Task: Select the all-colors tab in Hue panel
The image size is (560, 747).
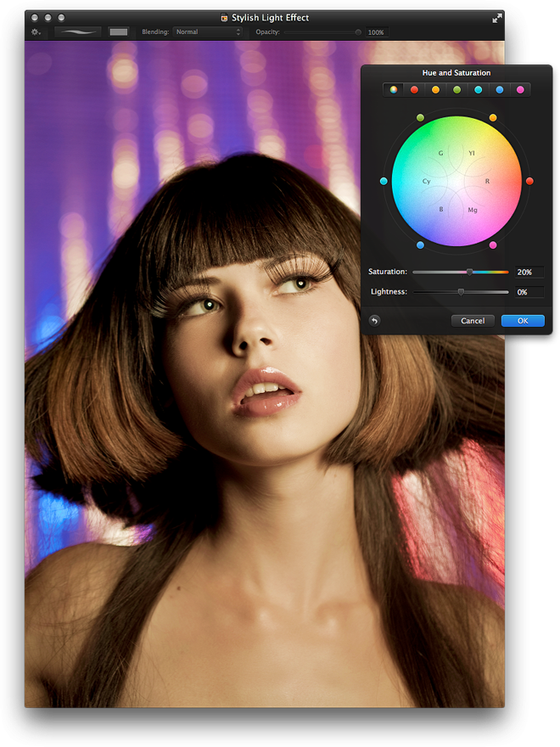Action: (x=394, y=90)
